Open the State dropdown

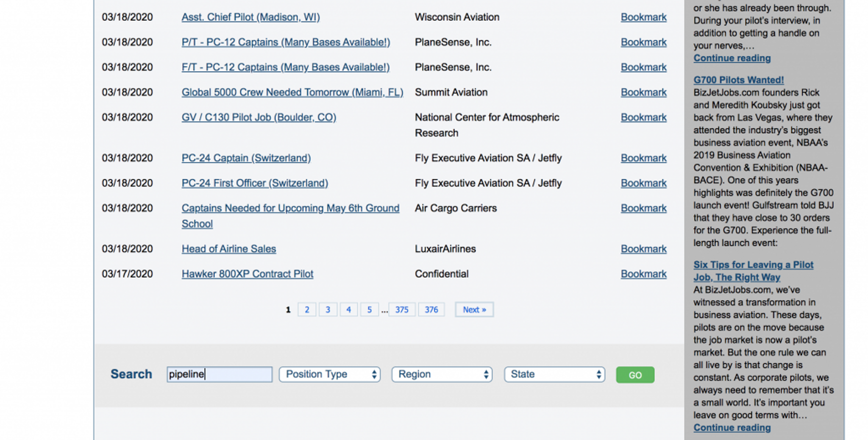pos(554,374)
